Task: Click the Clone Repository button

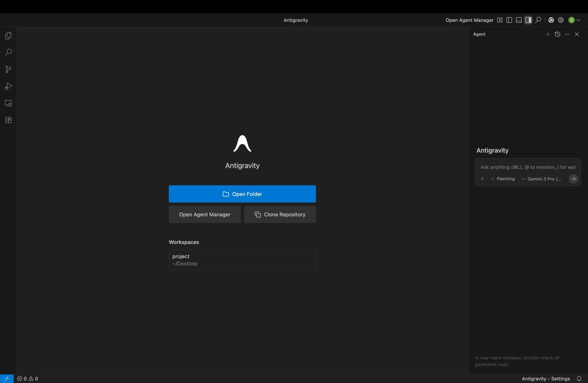Action: (280, 214)
